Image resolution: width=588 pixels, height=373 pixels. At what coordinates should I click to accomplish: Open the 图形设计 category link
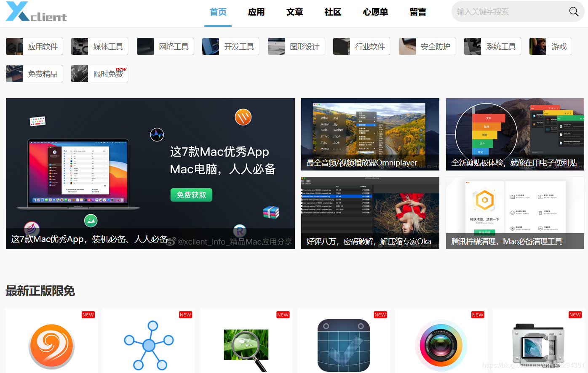(297, 46)
